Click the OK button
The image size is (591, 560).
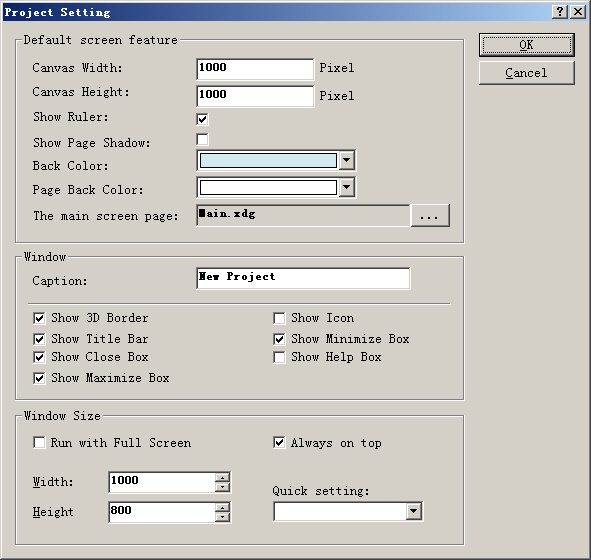pyautogui.click(x=527, y=45)
